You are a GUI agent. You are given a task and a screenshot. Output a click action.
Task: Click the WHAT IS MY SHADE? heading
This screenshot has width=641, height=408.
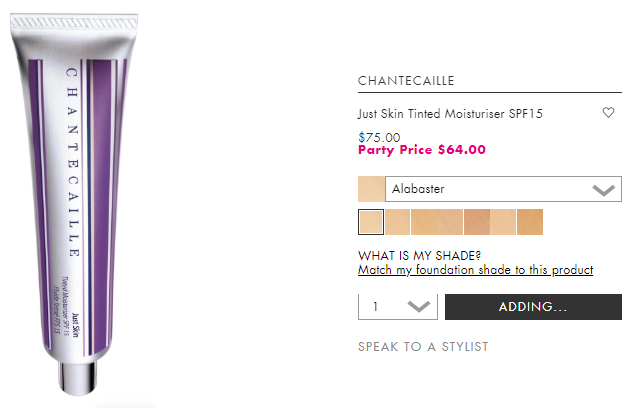(419, 255)
